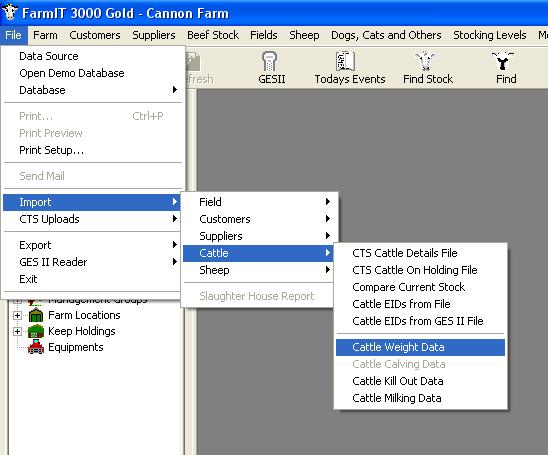This screenshot has width=548, height=455.
Task: Click the Import menu entry
Action: coord(92,202)
